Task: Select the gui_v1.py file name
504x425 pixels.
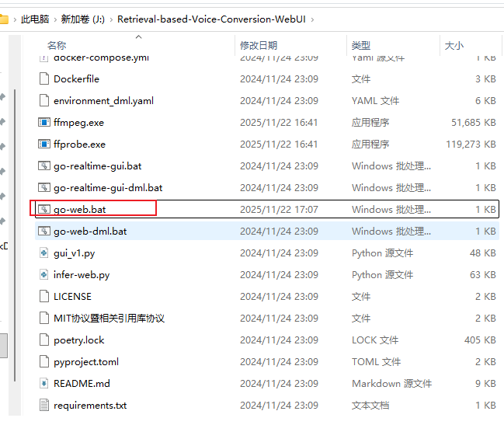Action: pyautogui.click(x=75, y=253)
